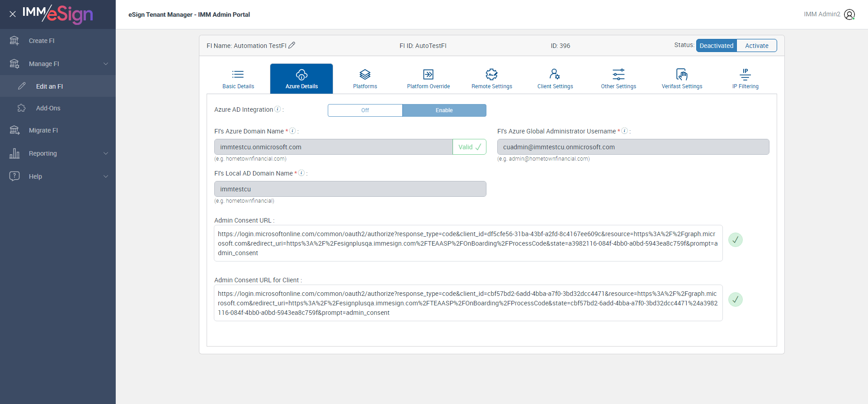Click the 'FI ID: AutoTestFI' text
868x404 pixels.
pyautogui.click(x=423, y=46)
